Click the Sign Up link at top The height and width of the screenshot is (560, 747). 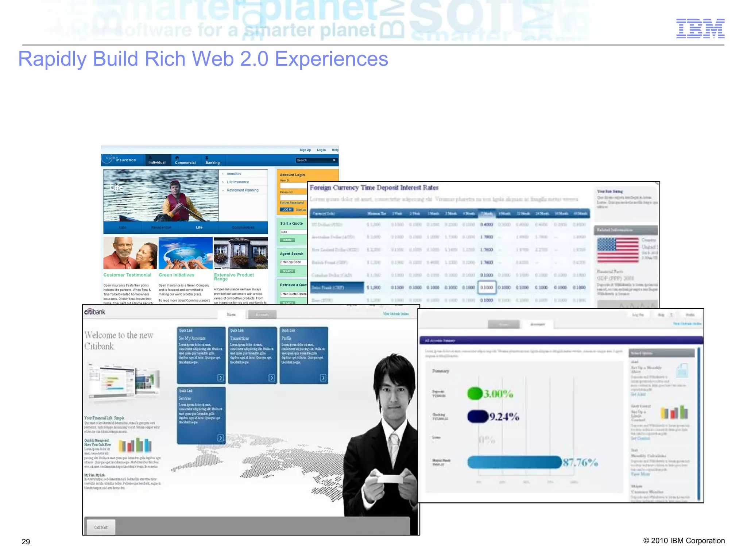click(x=305, y=150)
